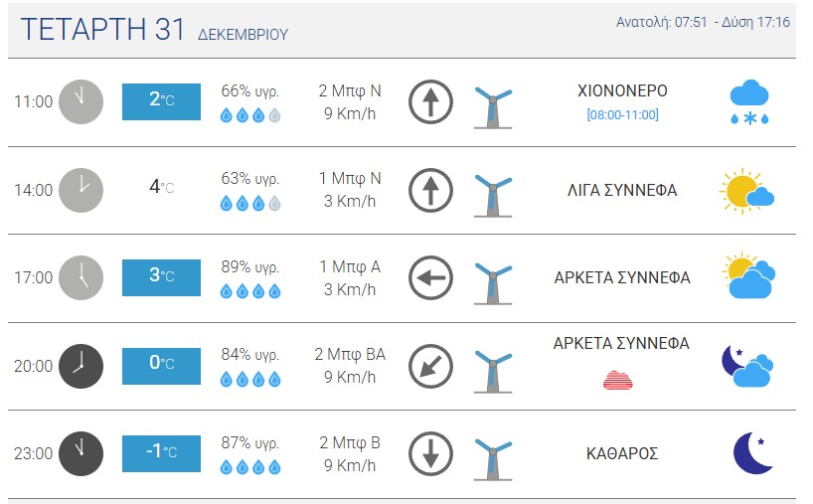Click the clock icon for 11:00
Image resolution: width=813 pixels, height=504 pixels.
tap(80, 101)
